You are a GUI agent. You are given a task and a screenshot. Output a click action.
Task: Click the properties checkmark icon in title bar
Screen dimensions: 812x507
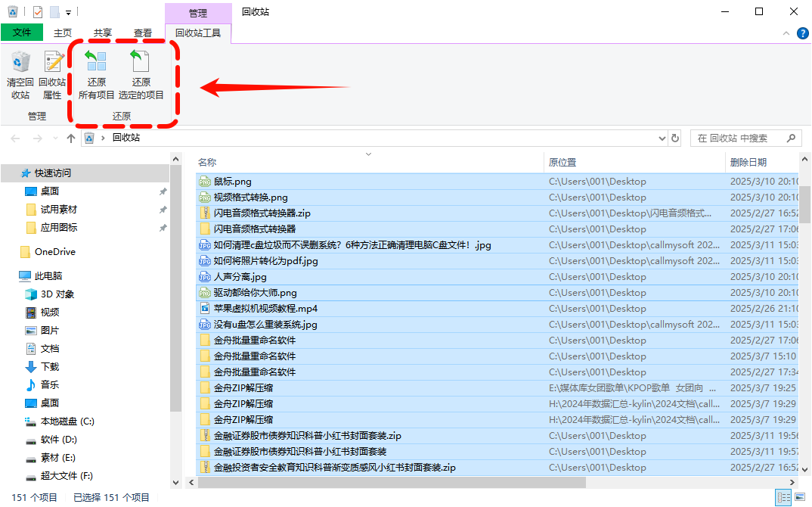[x=38, y=11]
